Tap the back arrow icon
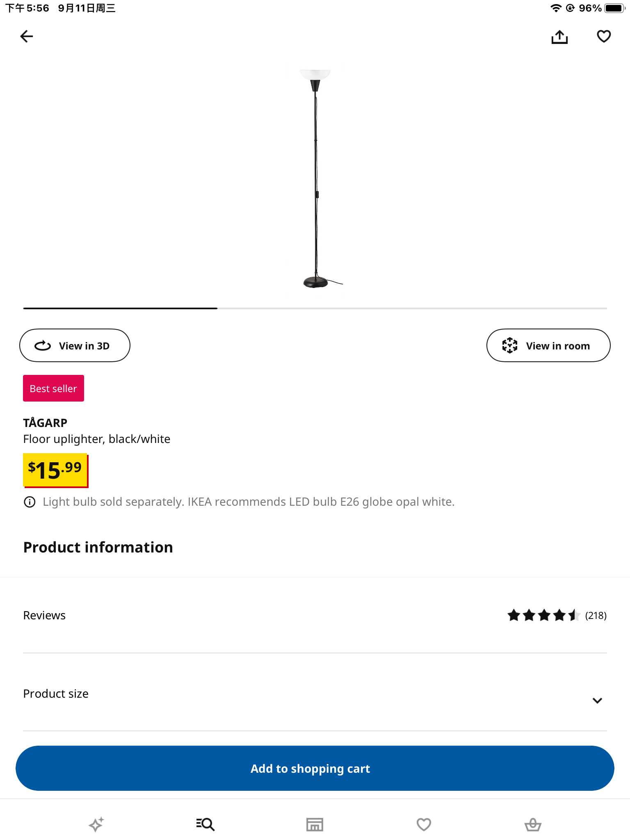This screenshot has width=630, height=840. point(27,37)
